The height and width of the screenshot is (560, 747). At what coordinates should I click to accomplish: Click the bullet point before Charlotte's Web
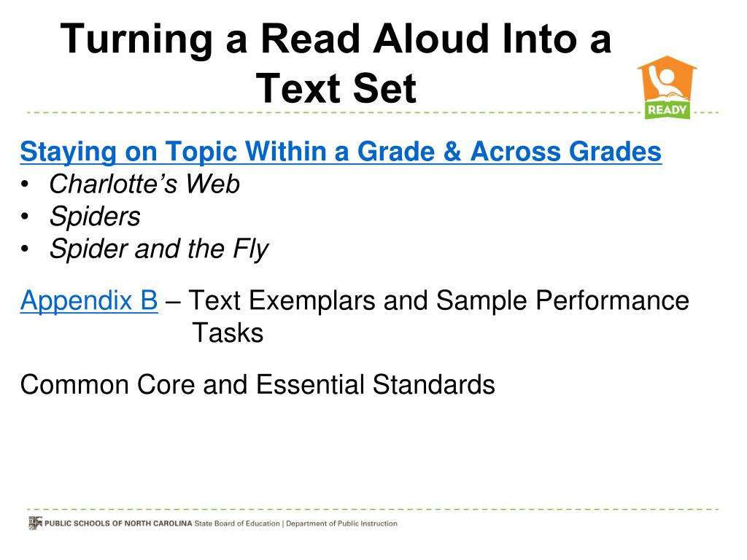pyautogui.click(x=25, y=184)
